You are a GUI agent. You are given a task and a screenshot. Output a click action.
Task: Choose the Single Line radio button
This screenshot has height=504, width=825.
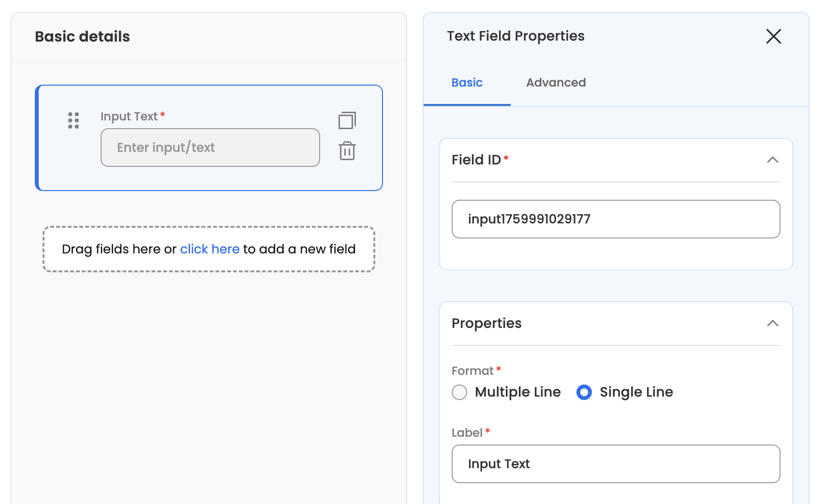coord(584,392)
